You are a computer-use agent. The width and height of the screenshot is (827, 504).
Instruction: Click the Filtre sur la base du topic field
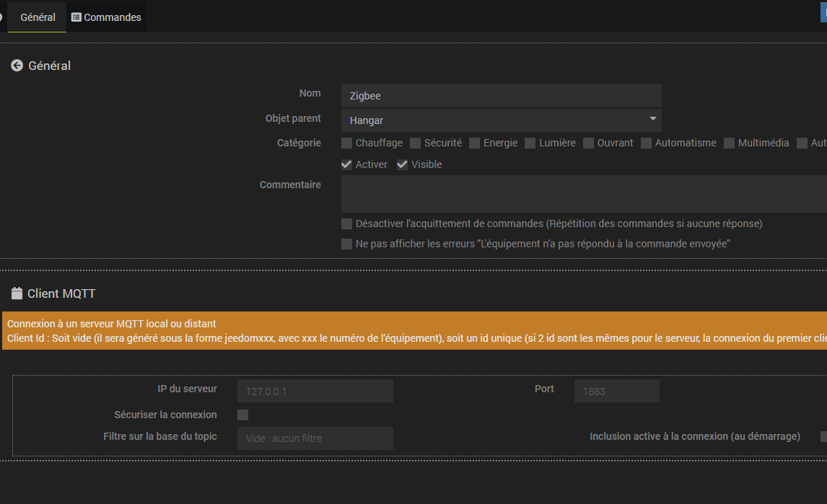315,438
